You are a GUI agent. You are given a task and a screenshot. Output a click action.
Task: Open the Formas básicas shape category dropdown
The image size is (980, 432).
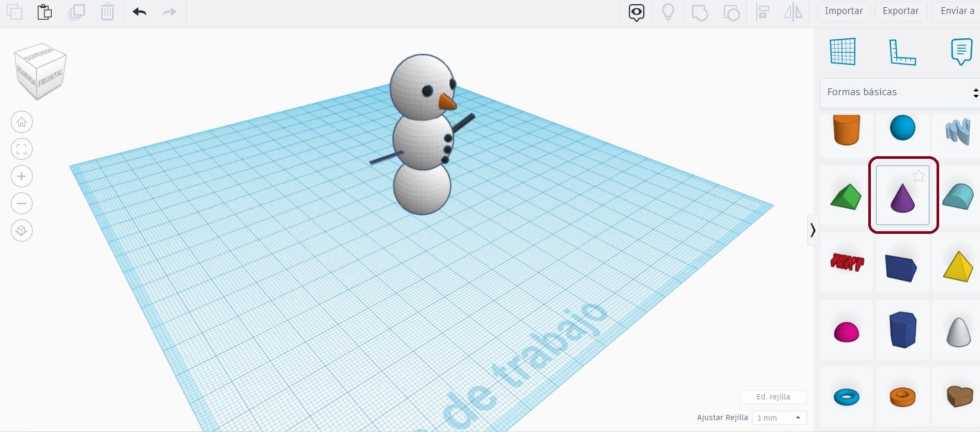coord(900,93)
